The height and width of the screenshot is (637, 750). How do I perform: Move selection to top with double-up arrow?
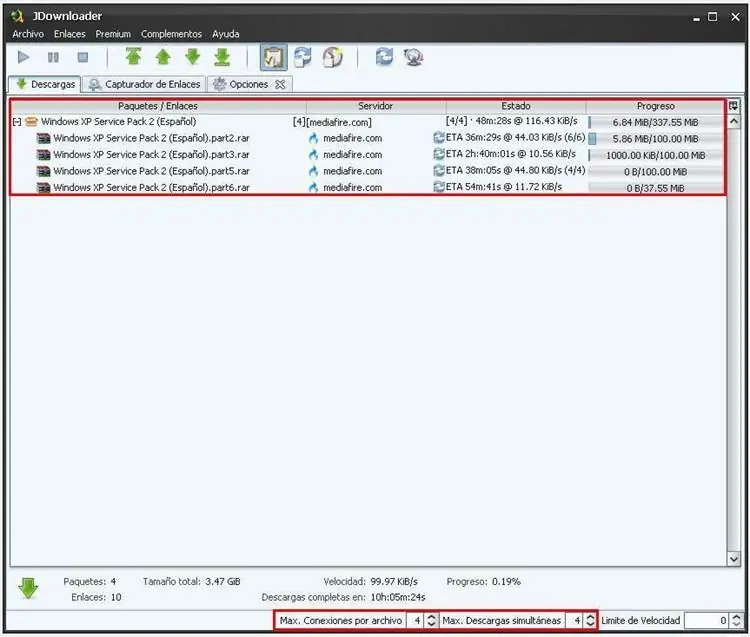133,56
